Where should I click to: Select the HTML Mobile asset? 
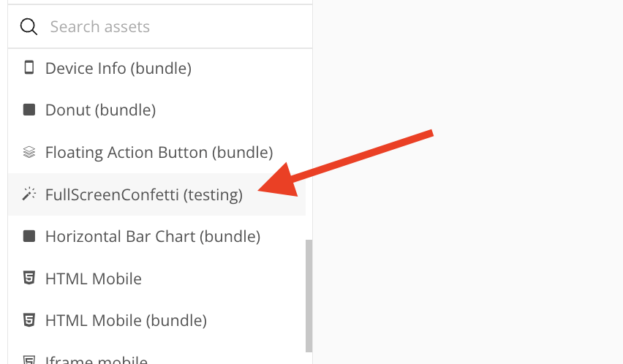tap(93, 278)
